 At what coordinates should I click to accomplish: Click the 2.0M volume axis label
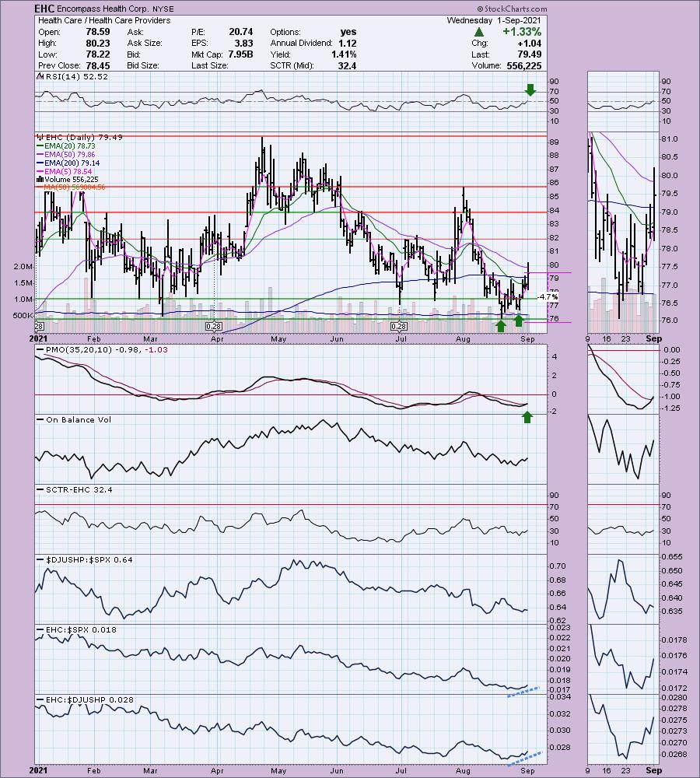[23, 267]
